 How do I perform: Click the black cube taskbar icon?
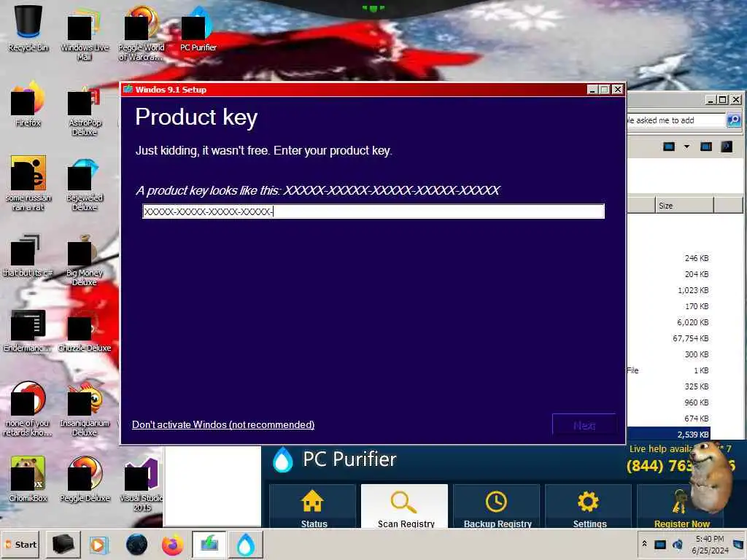63,544
